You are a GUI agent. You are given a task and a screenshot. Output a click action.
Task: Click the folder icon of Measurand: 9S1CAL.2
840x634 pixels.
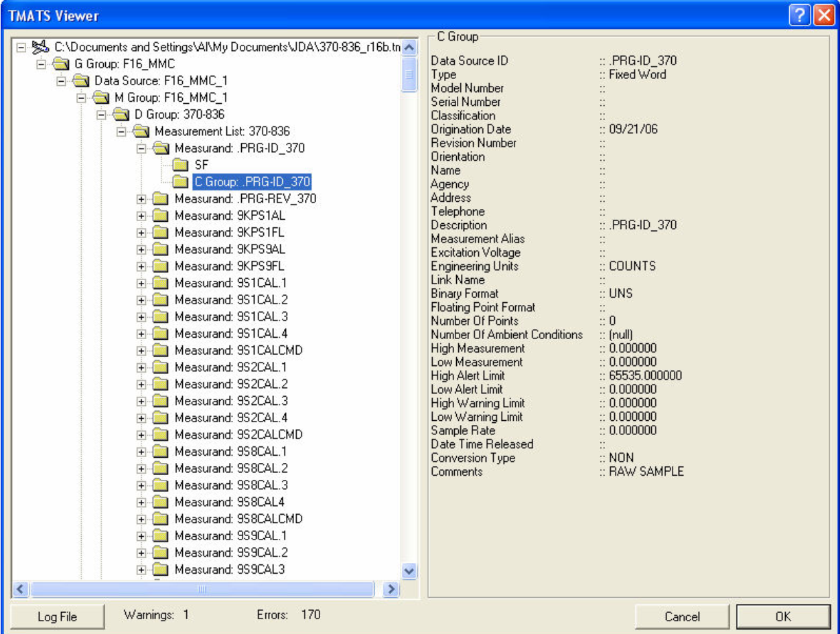tap(161, 300)
